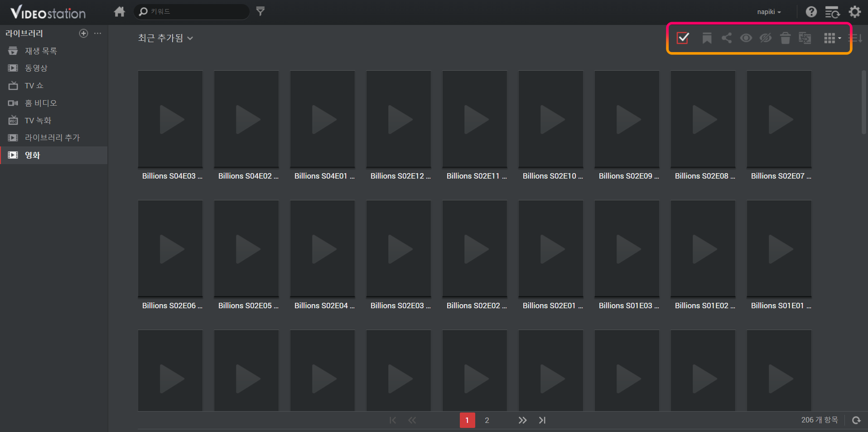The width and height of the screenshot is (868, 432).
Task: Select TV 쇼 in sidebar
Action: coord(54,86)
